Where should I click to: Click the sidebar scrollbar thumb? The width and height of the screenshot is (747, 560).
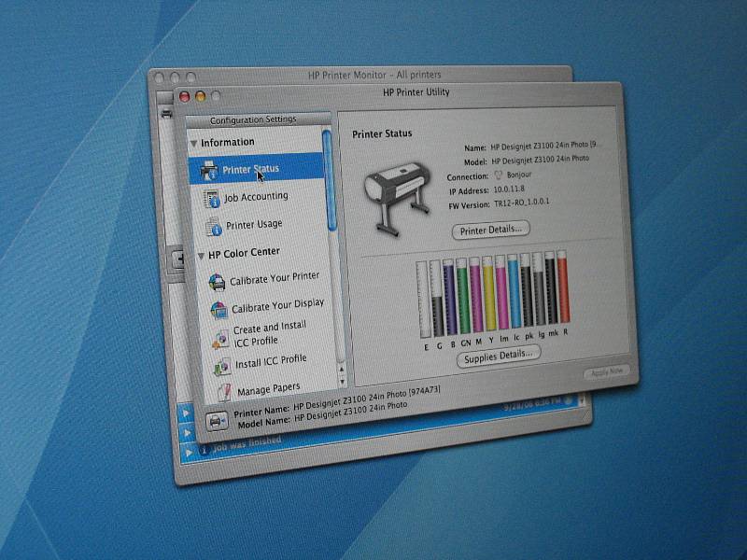coord(329,181)
